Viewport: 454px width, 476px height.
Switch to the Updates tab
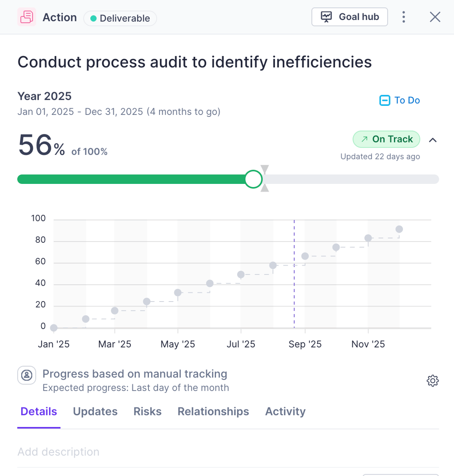click(x=95, y=411)
